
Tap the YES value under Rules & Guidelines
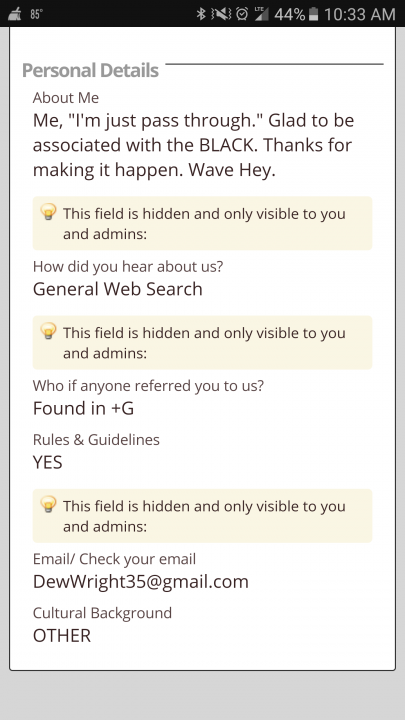point(47,462)
